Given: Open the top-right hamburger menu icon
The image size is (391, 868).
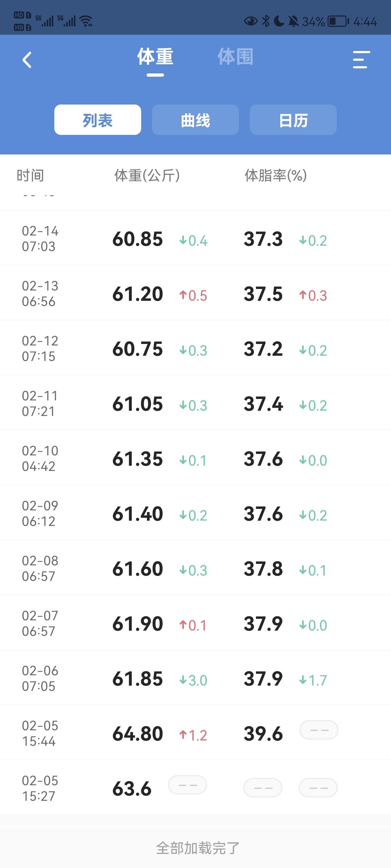Looking at the screenshot, I should click(x=361, y=60).
